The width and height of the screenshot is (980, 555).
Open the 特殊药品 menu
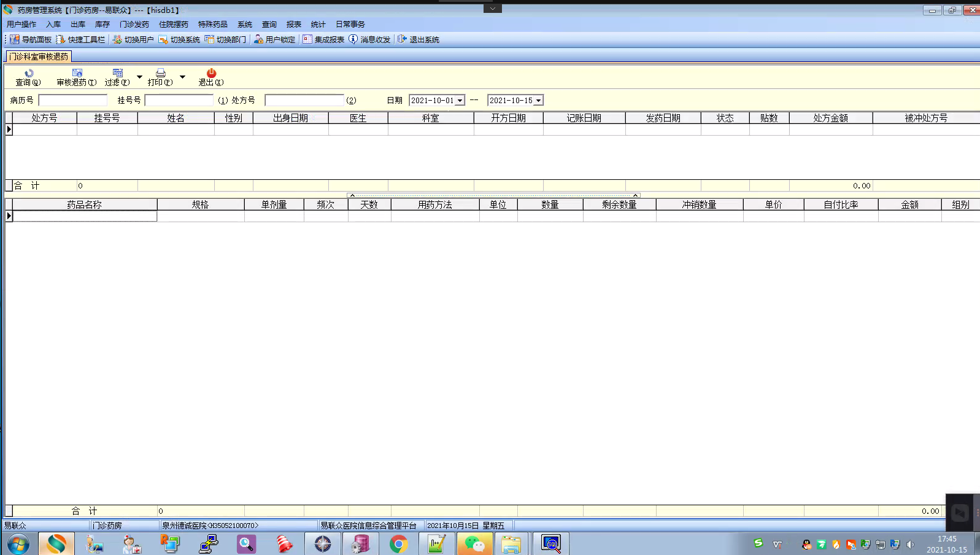[x=213, y=25]
